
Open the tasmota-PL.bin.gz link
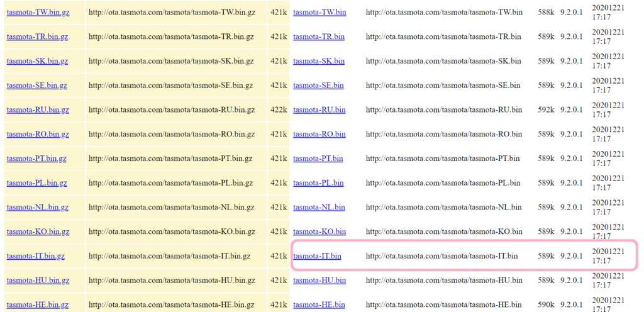[x=37, y=183]
